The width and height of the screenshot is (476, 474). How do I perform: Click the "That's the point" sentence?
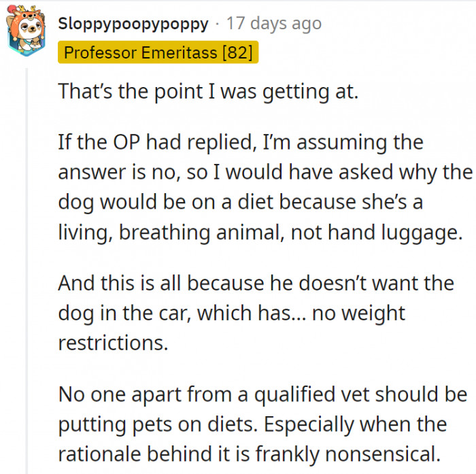click(207, 92)
